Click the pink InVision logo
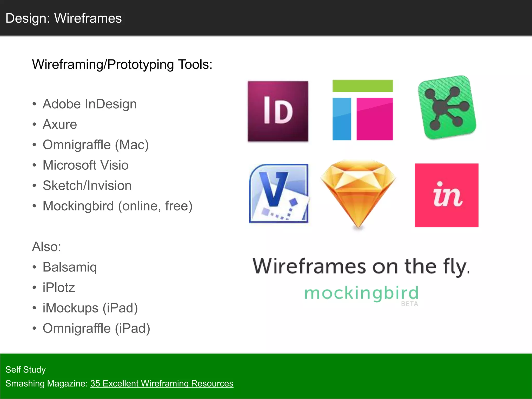The image size is (532, 399). click(447, 195)
